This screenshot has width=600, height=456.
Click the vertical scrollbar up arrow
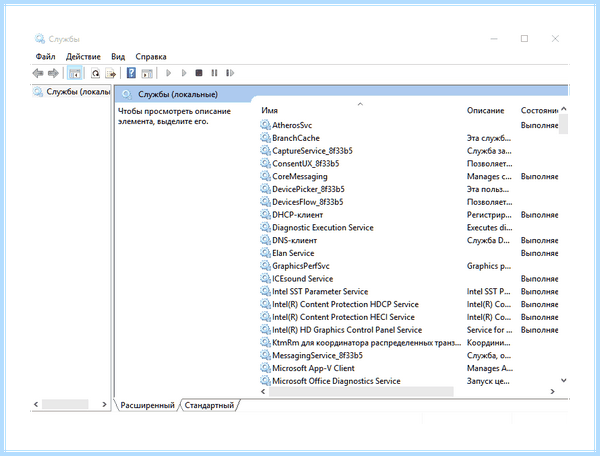(x=564, y=109)
